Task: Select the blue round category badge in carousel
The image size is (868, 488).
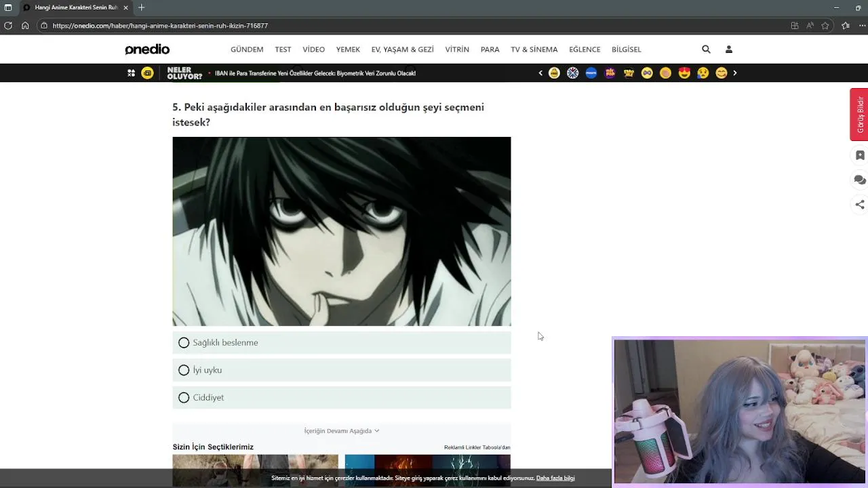Action: [591, 73]
